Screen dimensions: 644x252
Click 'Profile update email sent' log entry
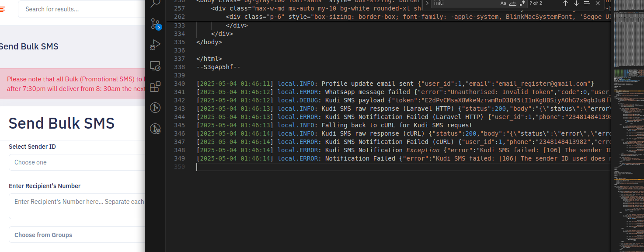(x=395, y=84)
